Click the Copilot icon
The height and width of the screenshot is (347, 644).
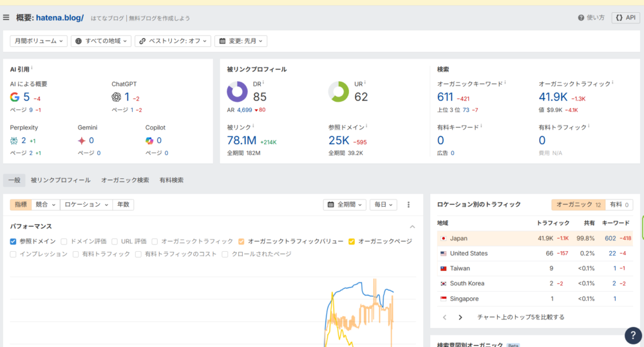tap(149, 140)
